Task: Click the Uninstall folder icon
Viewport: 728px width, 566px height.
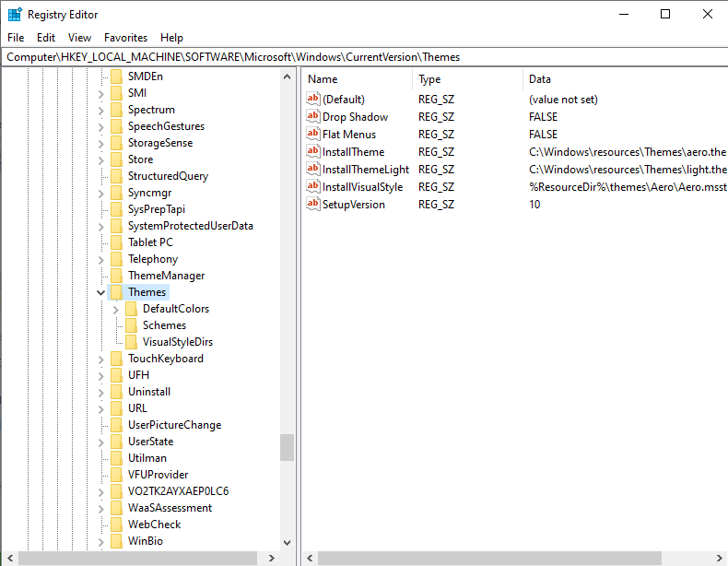Action: pos(116,392)
